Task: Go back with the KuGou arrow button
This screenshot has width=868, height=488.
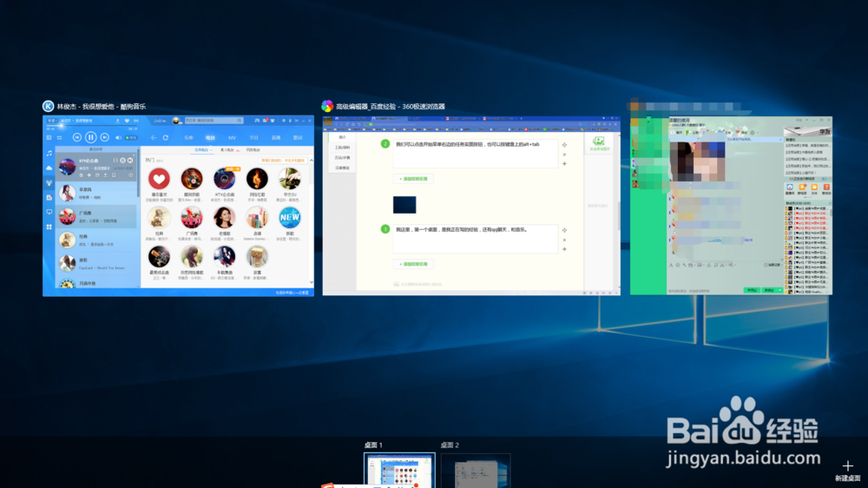Action: [154, 137]
